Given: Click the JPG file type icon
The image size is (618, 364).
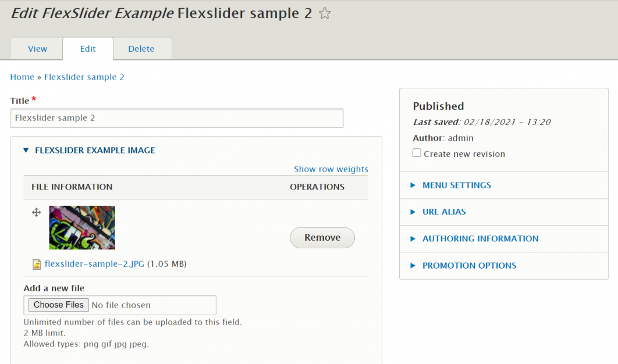Looking at the screenshot, I should tap(37, 265).
